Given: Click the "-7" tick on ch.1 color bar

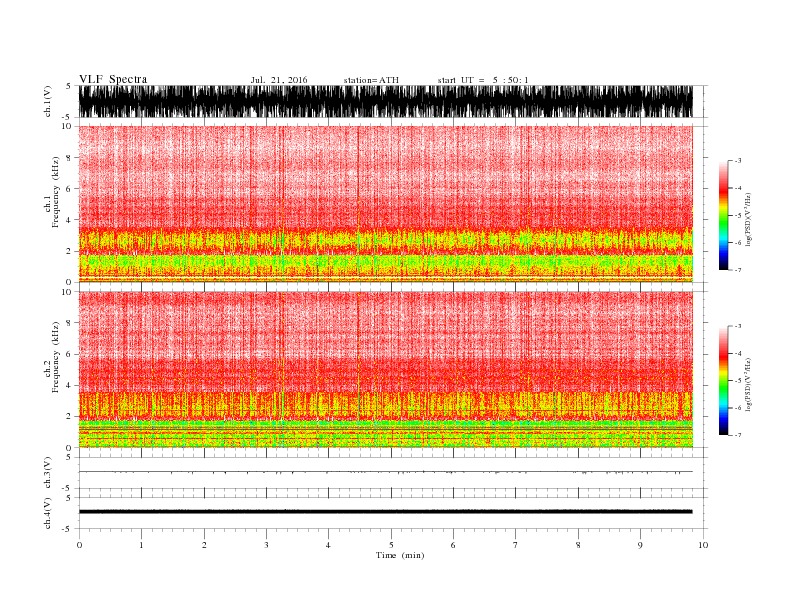Looking at the screenshot, I should (x=737, y=270).
